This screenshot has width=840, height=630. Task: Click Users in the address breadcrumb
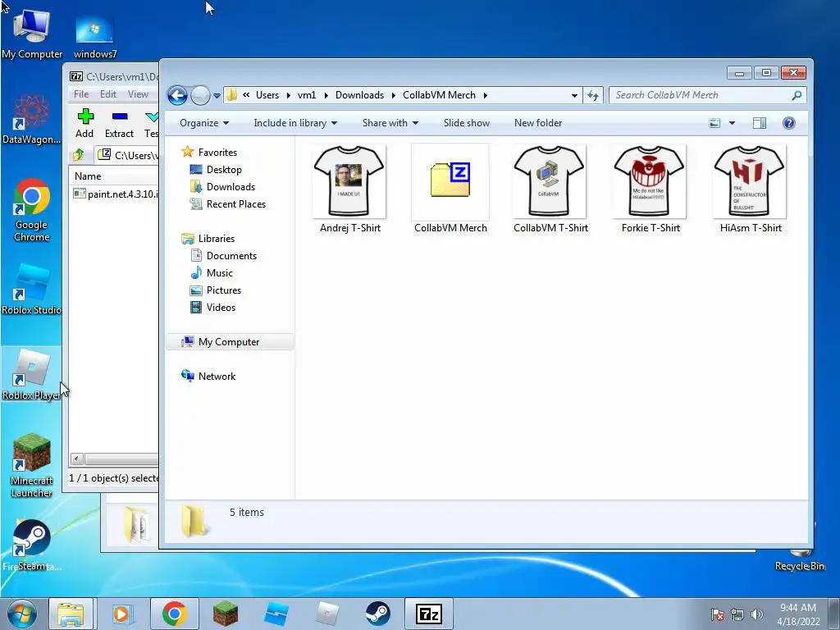tap(267, 95)
